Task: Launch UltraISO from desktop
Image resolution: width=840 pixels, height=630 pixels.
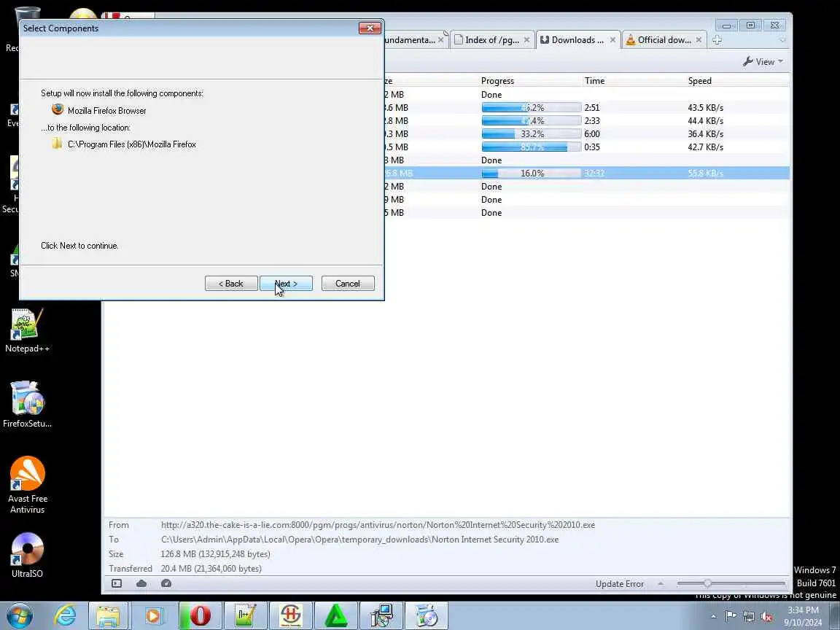Action: pyautogui.click(x=27, y=555)
